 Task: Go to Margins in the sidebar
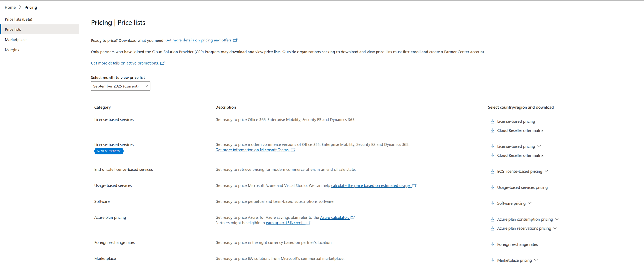click(x=12, y=50)
